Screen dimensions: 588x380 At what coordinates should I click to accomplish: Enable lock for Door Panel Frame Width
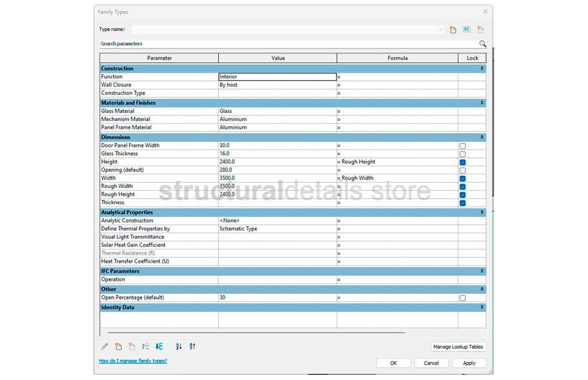462,146
